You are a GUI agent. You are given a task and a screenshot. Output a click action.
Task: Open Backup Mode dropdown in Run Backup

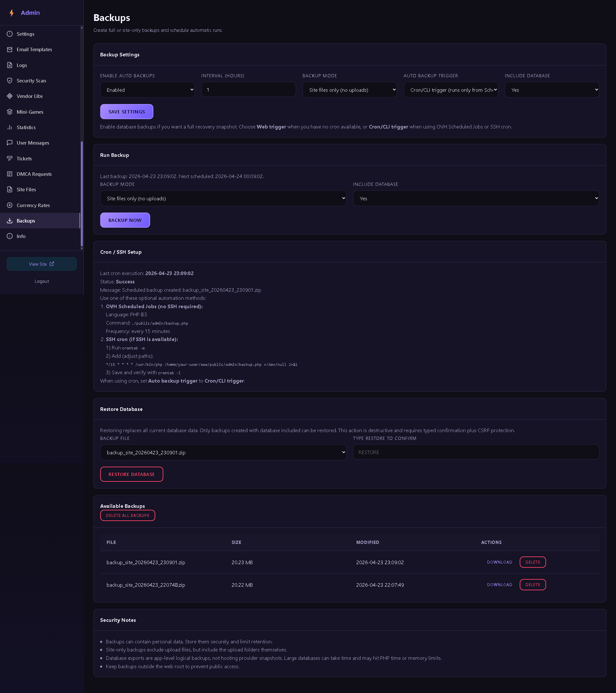coord(223,198)
